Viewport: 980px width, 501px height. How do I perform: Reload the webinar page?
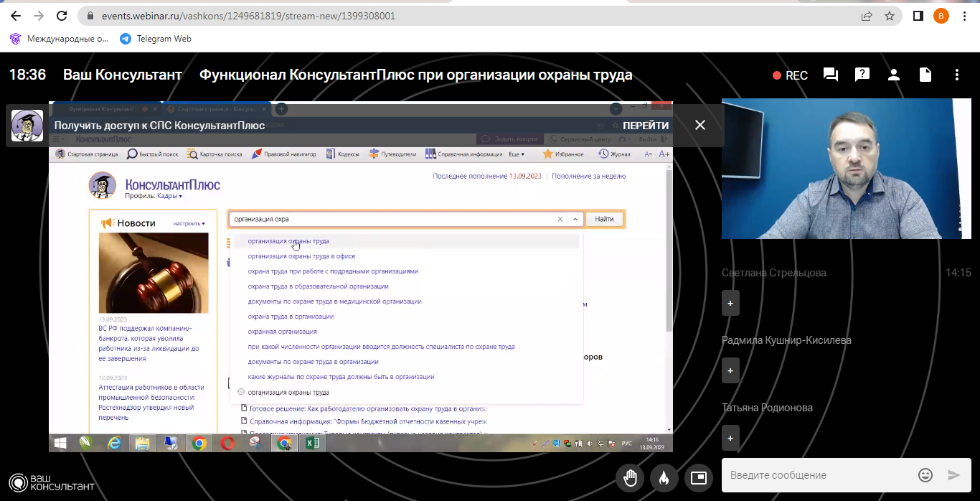point(62,16)
